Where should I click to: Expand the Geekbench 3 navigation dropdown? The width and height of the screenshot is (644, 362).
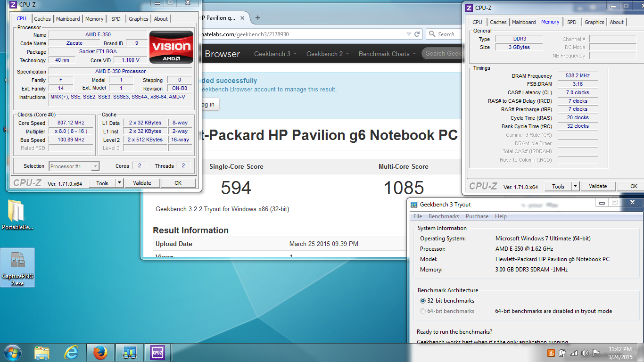(276, 54)
